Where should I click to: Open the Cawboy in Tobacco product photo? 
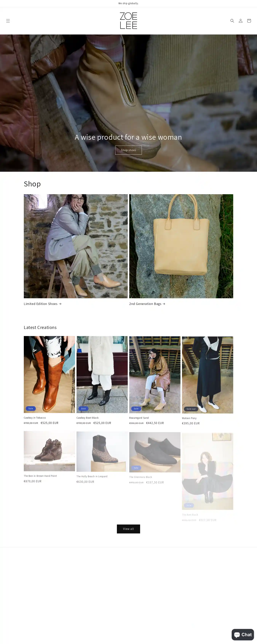(49, 374)
